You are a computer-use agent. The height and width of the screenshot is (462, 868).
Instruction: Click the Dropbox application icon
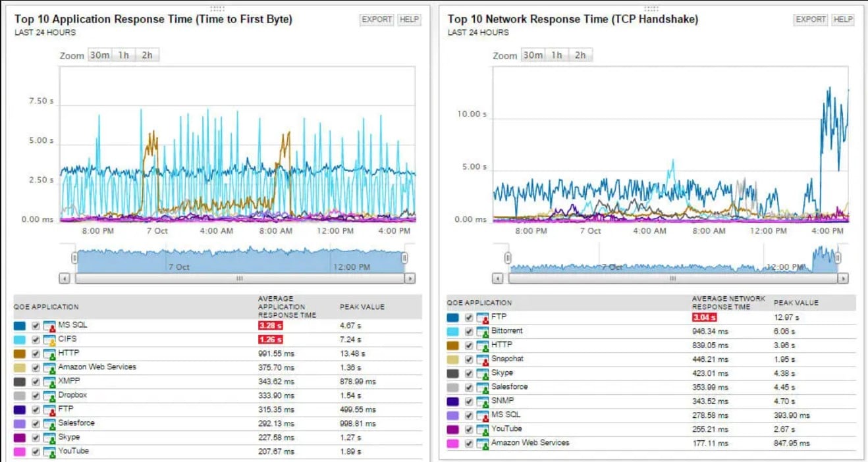(x=49, y=396)
